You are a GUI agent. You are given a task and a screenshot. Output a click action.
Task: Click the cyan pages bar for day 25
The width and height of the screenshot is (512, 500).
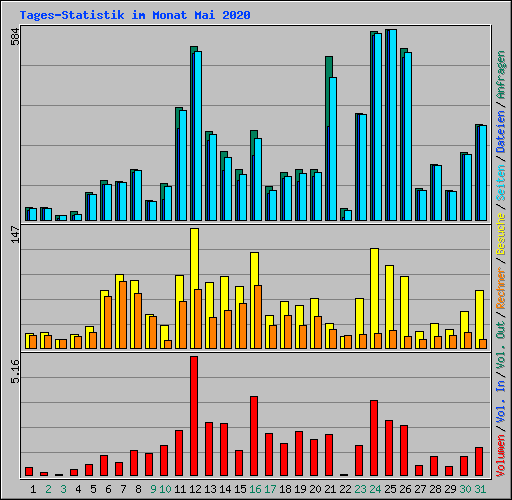click(x=393, y=125)
